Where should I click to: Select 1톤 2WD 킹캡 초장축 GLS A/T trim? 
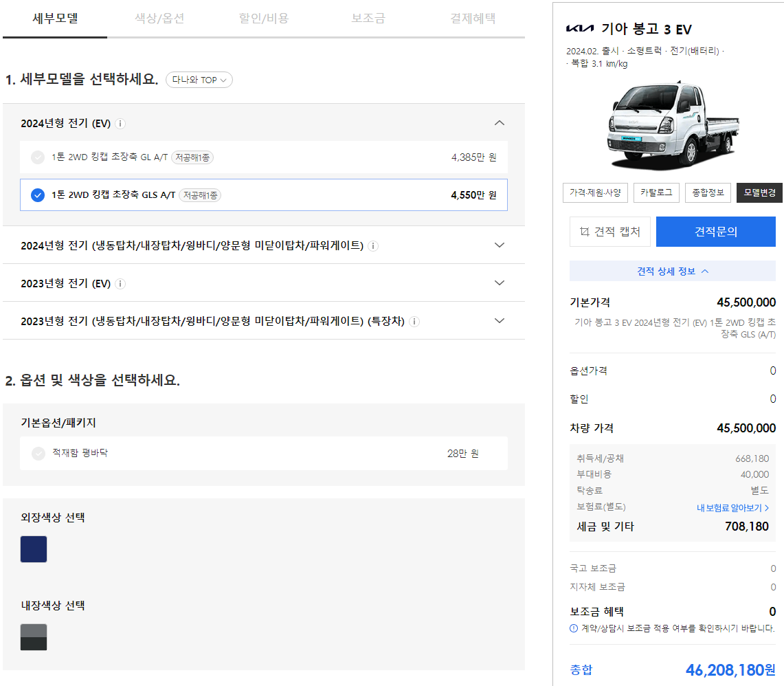(263, 195)
